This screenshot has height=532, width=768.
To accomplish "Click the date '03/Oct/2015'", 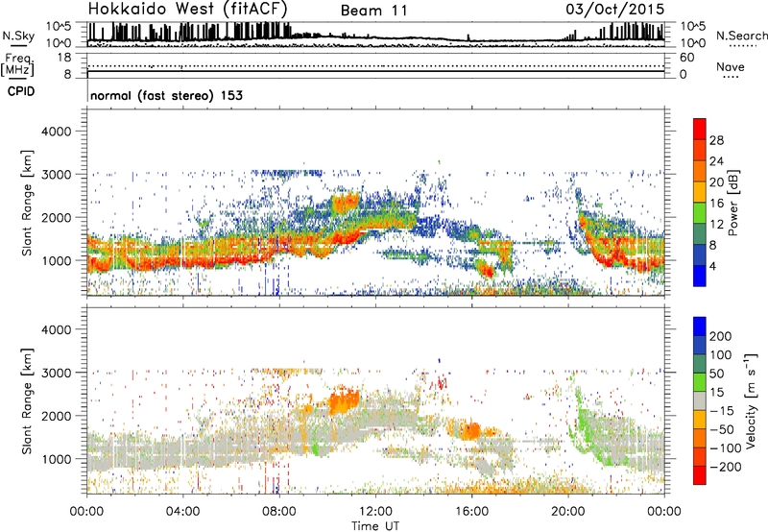I will click(x=615, y=10).
